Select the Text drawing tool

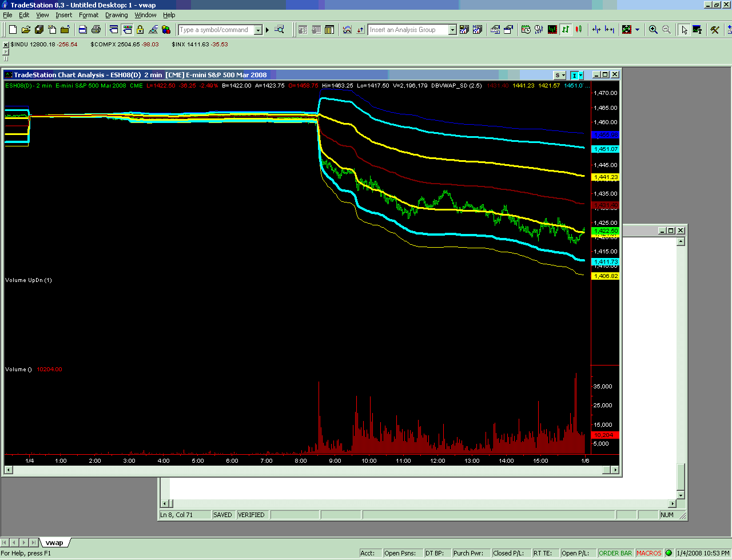tap(697, 30)
